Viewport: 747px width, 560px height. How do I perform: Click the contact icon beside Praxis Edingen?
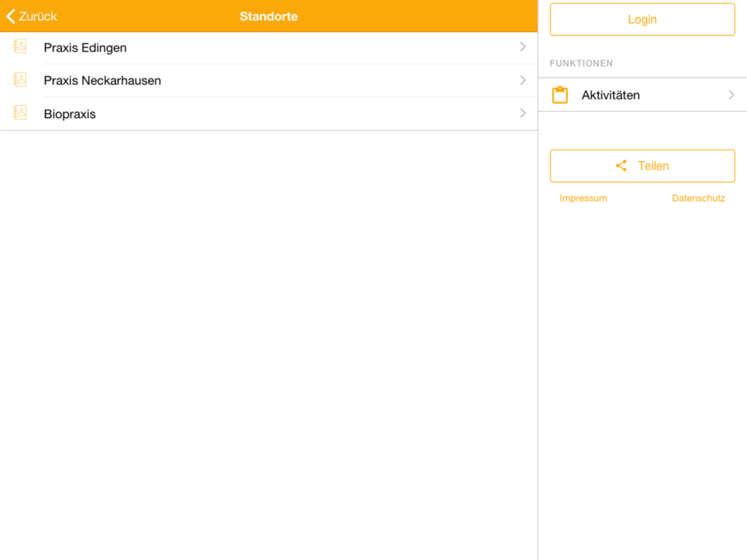pyautogui.click(x=20, y=46)
